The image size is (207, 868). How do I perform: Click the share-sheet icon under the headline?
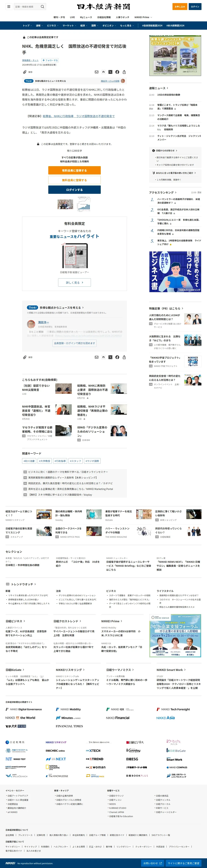click(x=124, y=72)
